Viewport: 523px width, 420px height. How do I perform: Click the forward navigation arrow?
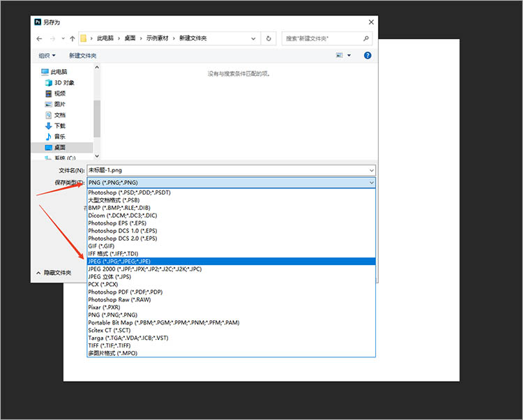[x=52, y=38]
